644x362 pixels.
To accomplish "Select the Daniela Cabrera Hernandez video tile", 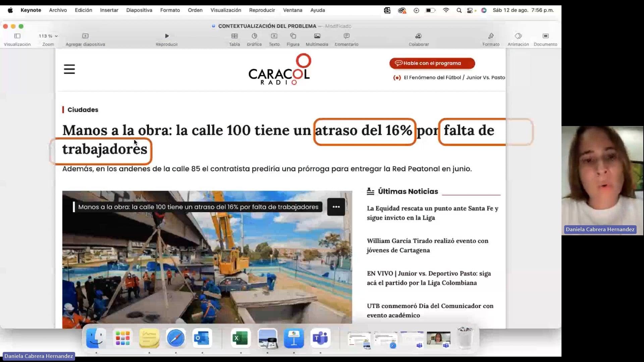I will tap(602, 180).
